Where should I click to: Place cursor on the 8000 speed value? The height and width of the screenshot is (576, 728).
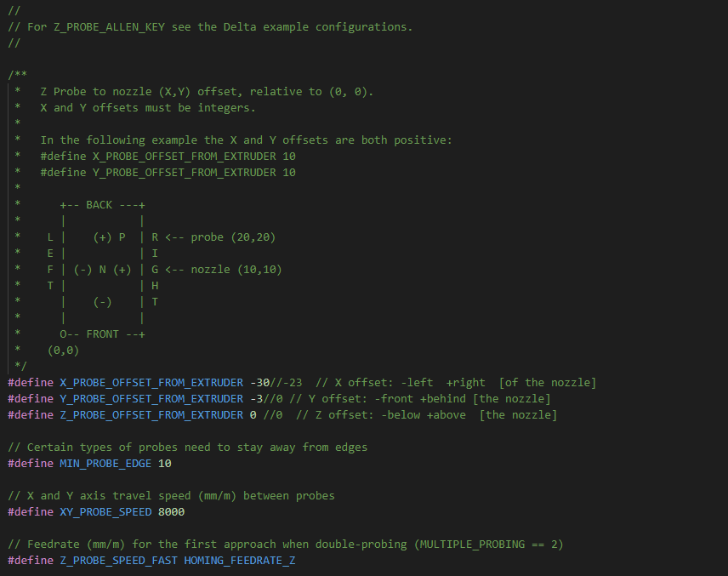click(171, 512)
